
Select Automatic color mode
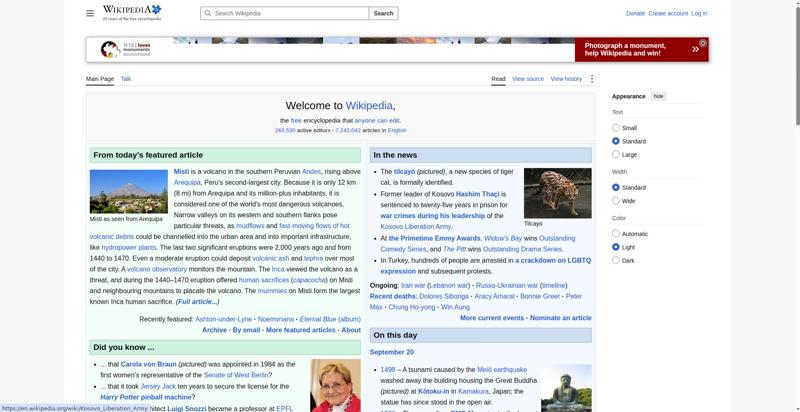(x=616, y=234)
